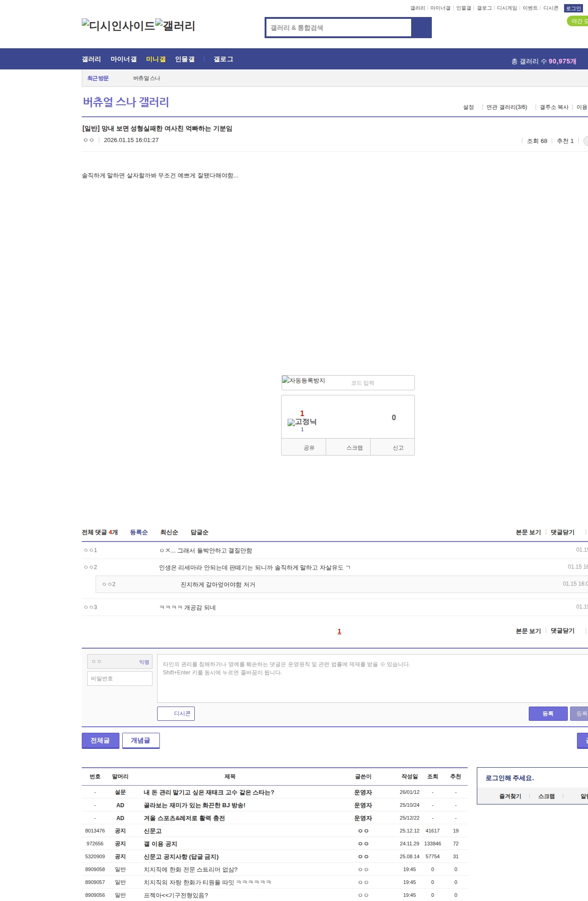Screen dimensions: 588x901
Task: Toggle the 익명 anonymous nickname option
Action: [144, 662]
